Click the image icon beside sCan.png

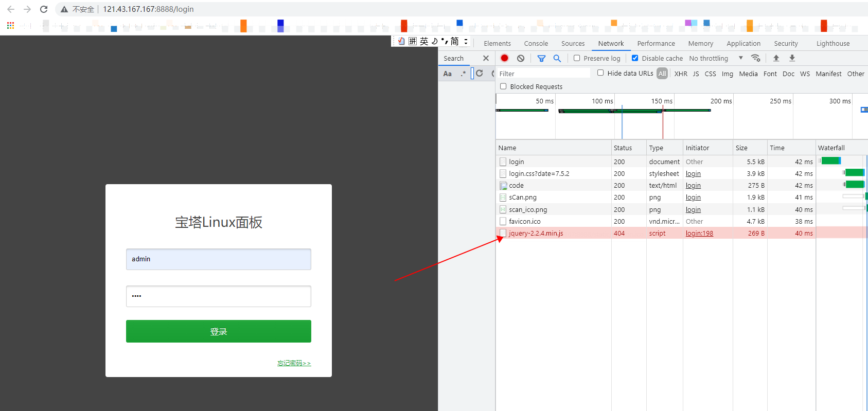point(503,198)
